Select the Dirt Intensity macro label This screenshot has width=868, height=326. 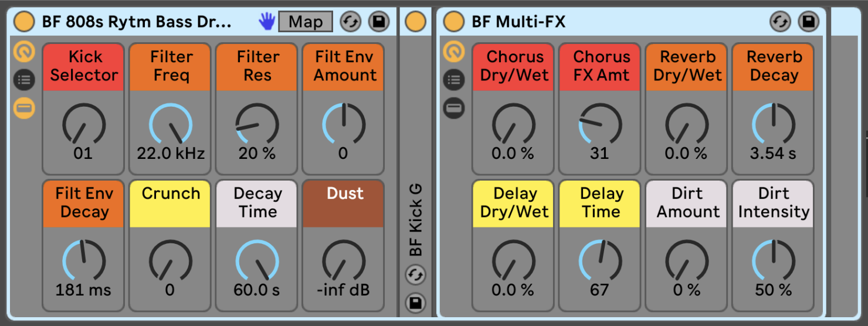pos(774,203)
